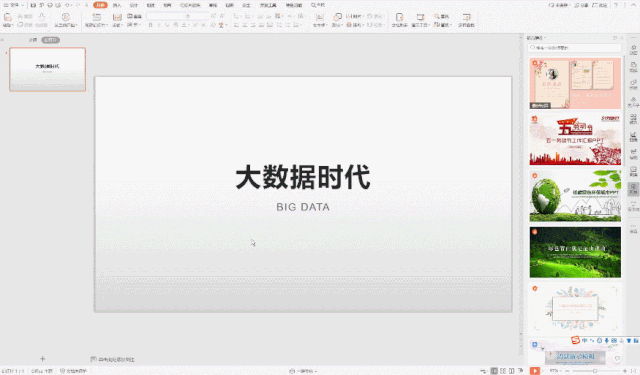Toggle Underline formatting

coord(167,25)
